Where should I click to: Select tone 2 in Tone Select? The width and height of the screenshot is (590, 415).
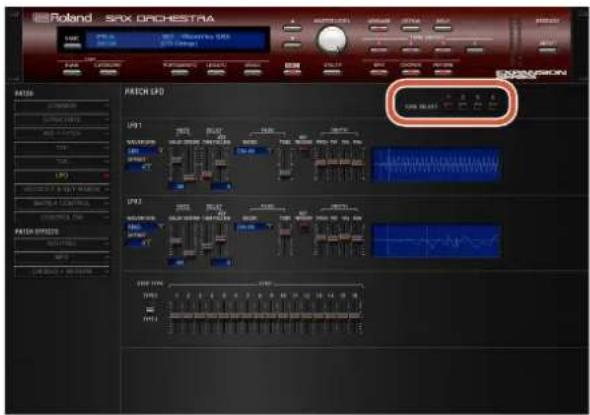tap(463, 106)
